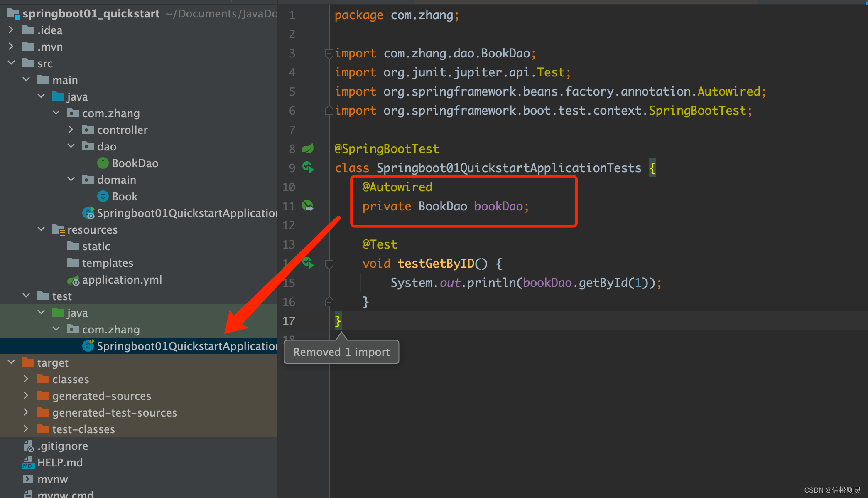The height and width of the screenshot is (498, 868).
Task: Click the mvnw script file icon
Action: [x=28, y=479]
